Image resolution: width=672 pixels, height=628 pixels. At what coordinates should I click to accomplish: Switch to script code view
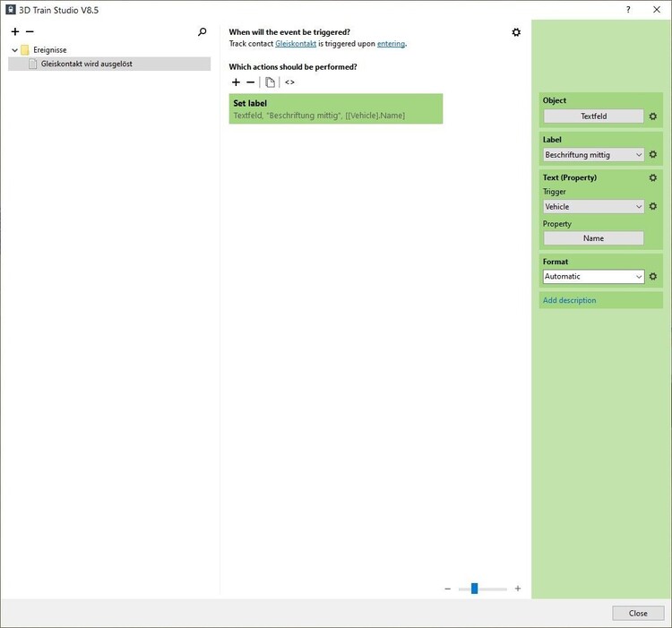pos(289,82)
